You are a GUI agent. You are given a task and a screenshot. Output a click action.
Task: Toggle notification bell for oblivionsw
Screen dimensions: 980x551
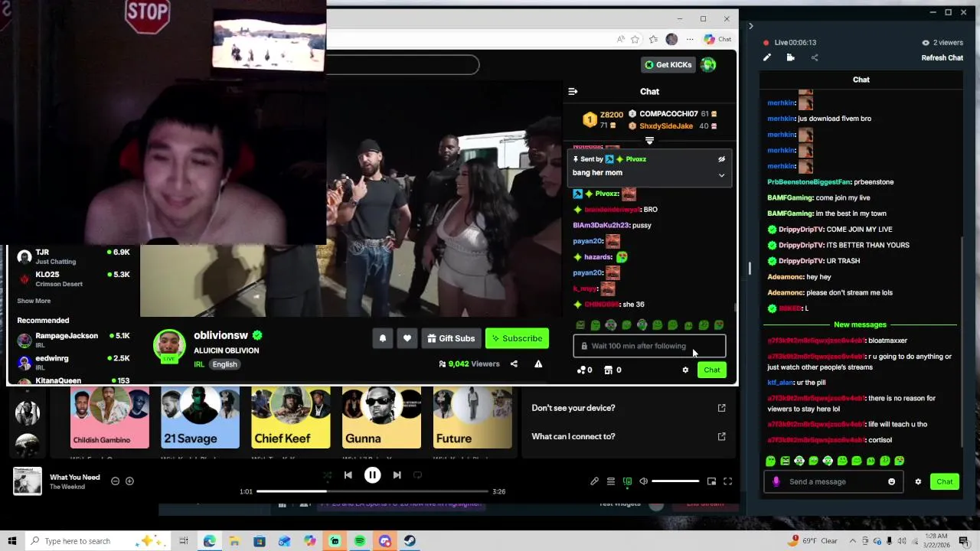pos(383,338)
